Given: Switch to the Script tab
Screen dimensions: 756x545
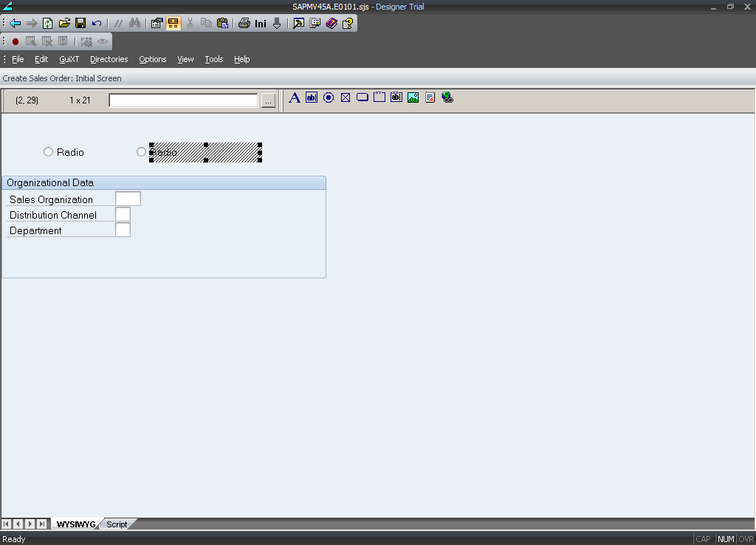Looking at the screenshot, I should click(117, 524).
